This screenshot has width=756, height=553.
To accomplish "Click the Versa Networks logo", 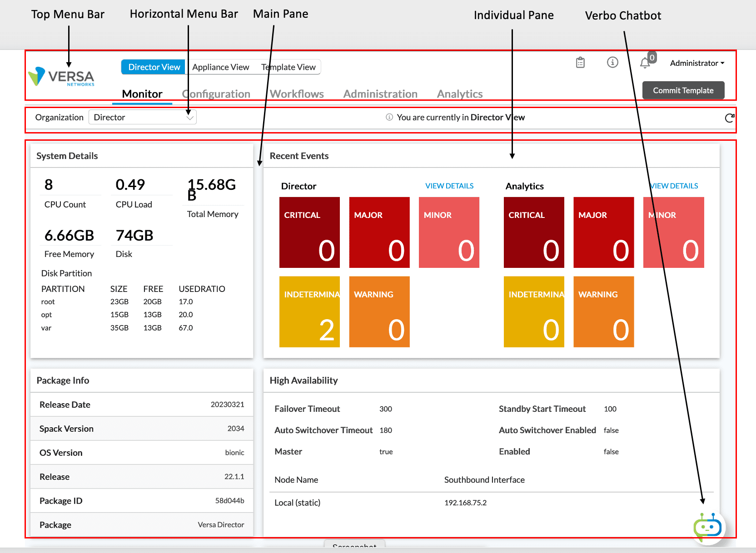I will coord(61,77).
